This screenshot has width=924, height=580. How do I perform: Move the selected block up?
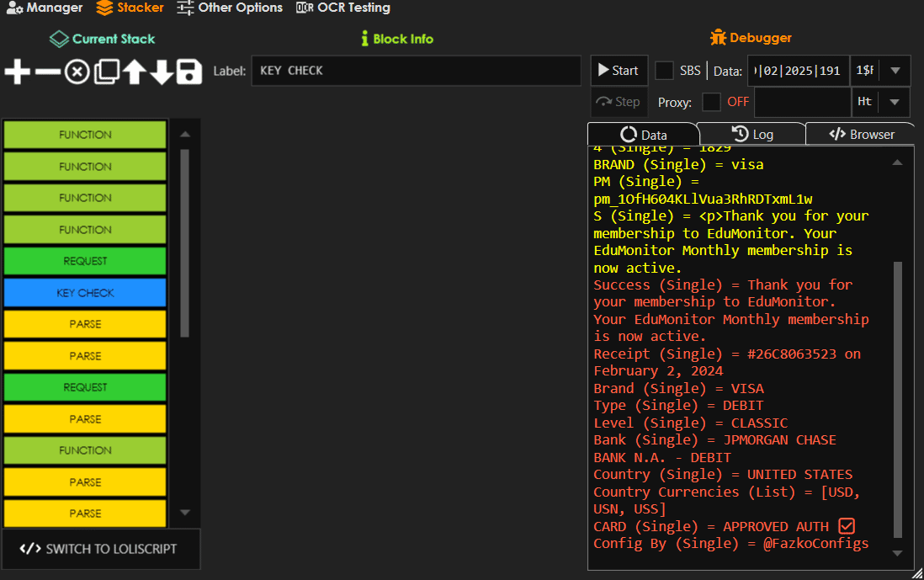134,72
